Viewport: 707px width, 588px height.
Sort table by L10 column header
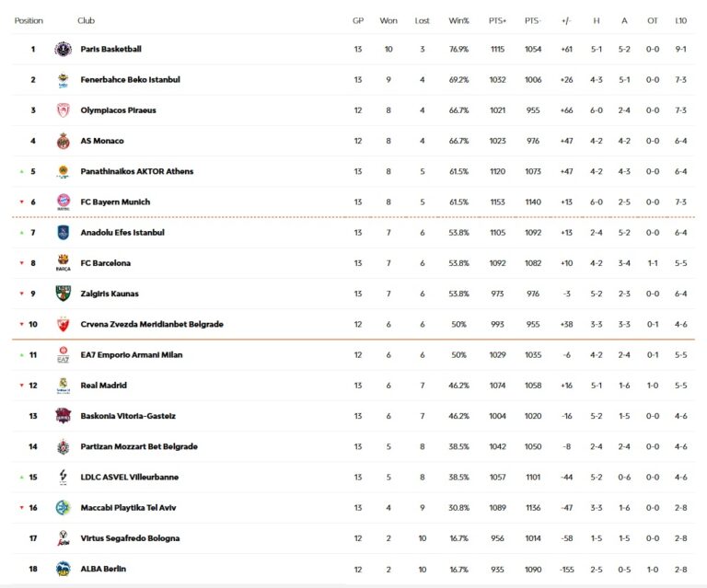(680, 20)
